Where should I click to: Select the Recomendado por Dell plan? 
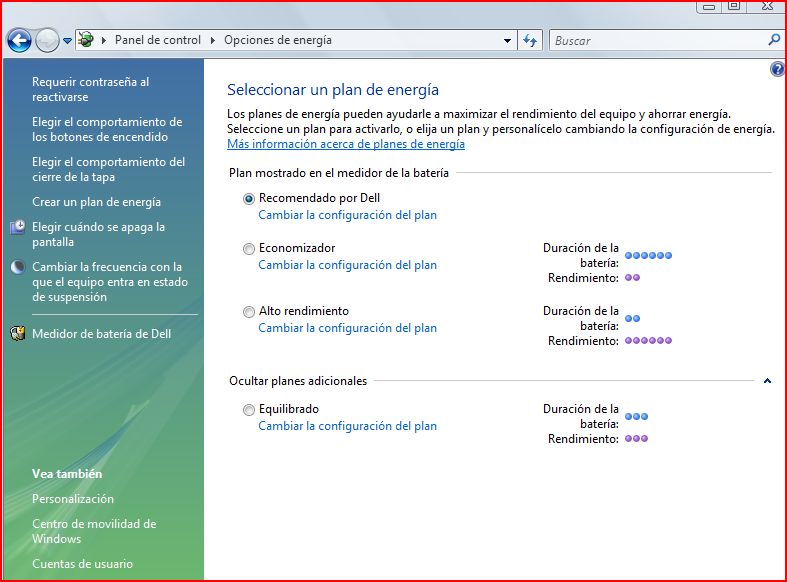249,199
